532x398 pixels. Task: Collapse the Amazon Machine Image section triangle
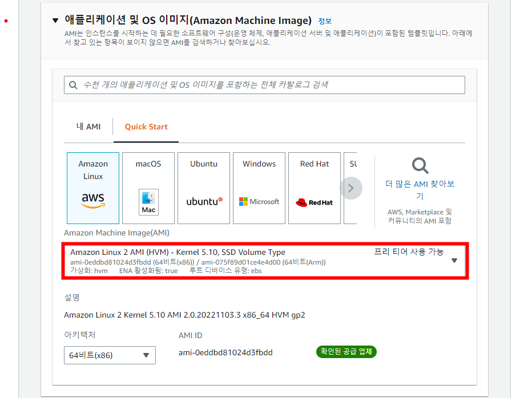[x=55, y=21]
